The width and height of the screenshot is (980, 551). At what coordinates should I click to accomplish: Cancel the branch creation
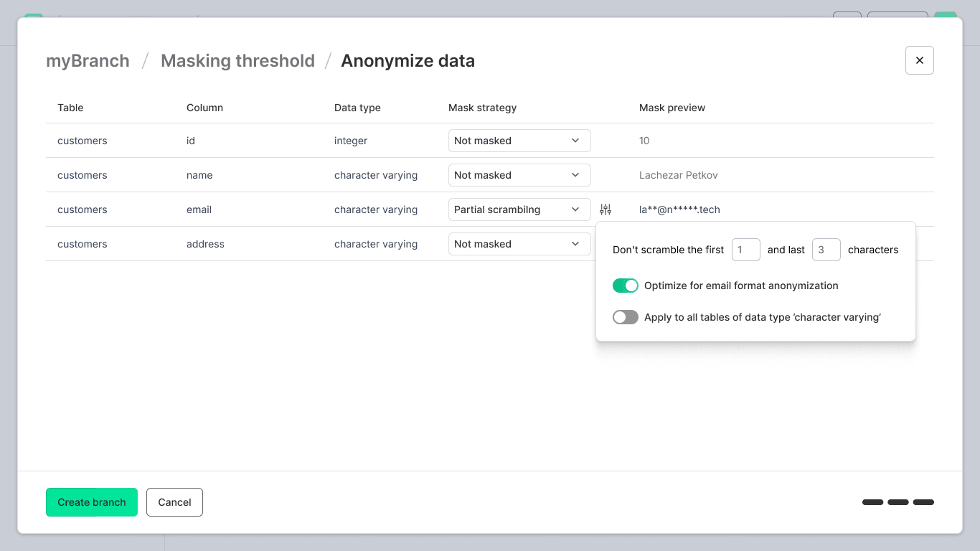174,502
